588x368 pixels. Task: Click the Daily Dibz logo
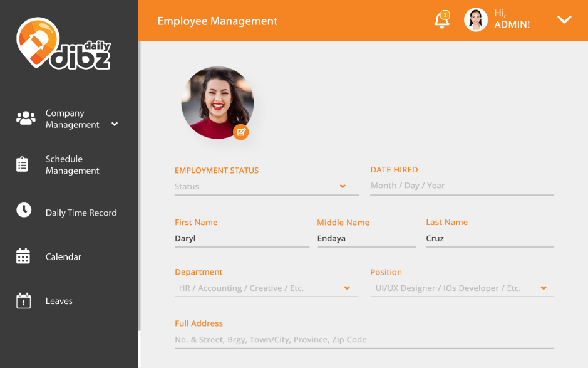click(63, 44)
